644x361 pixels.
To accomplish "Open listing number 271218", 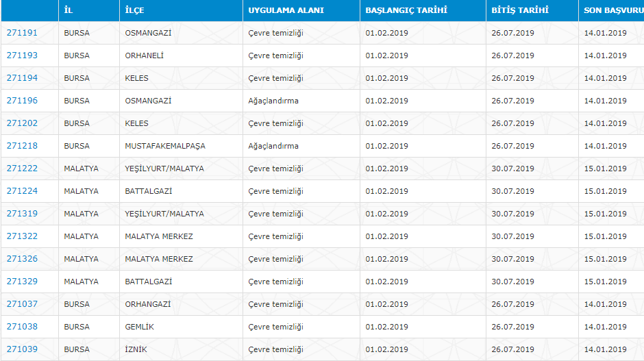I will point(22,146).
